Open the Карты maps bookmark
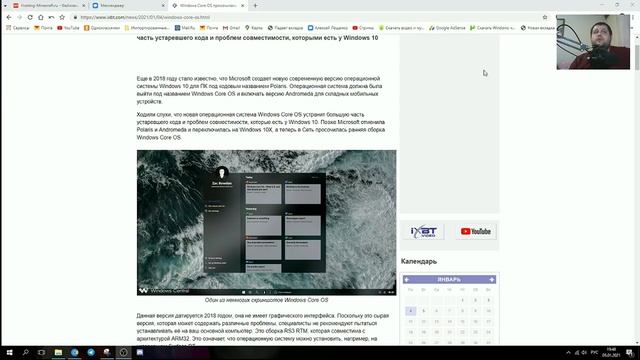Viewport: 640px width, 360px height. (x=254, y=28)
